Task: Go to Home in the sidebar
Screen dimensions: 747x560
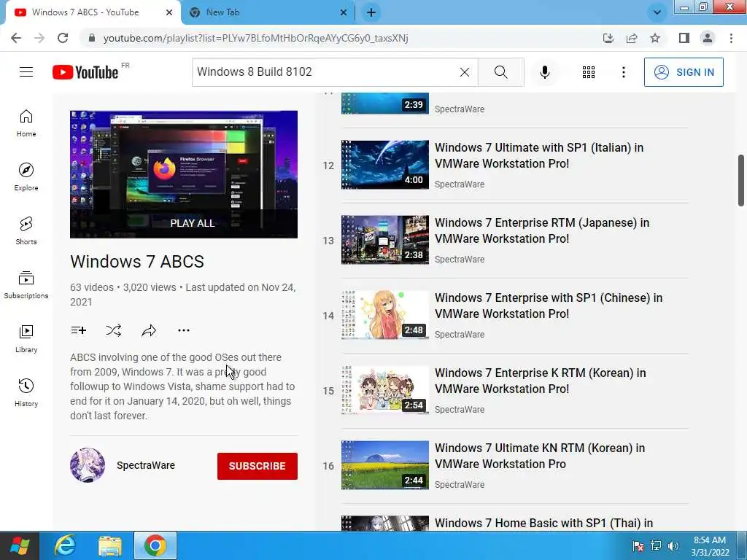Action: pos(26,123)
